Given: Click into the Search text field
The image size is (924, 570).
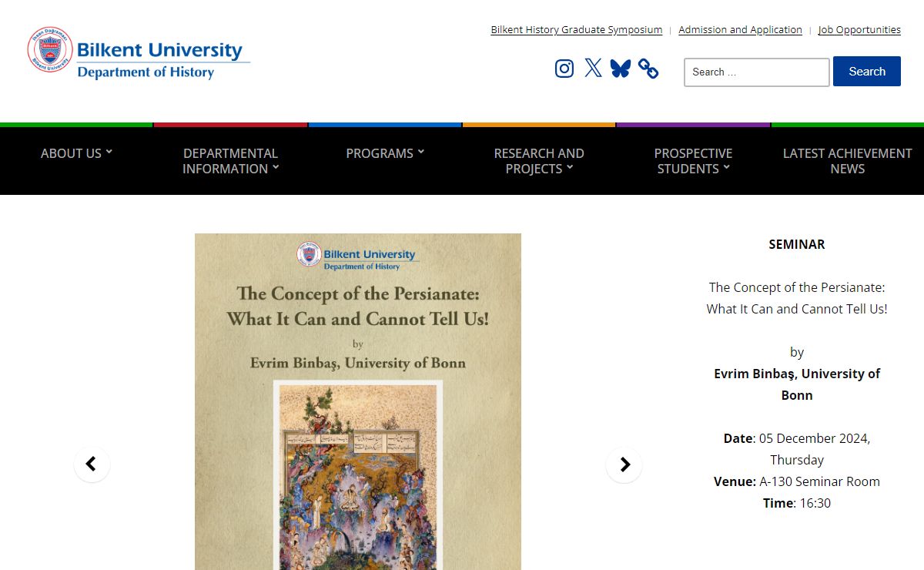Looking at the screenshot, I should 757,72.
